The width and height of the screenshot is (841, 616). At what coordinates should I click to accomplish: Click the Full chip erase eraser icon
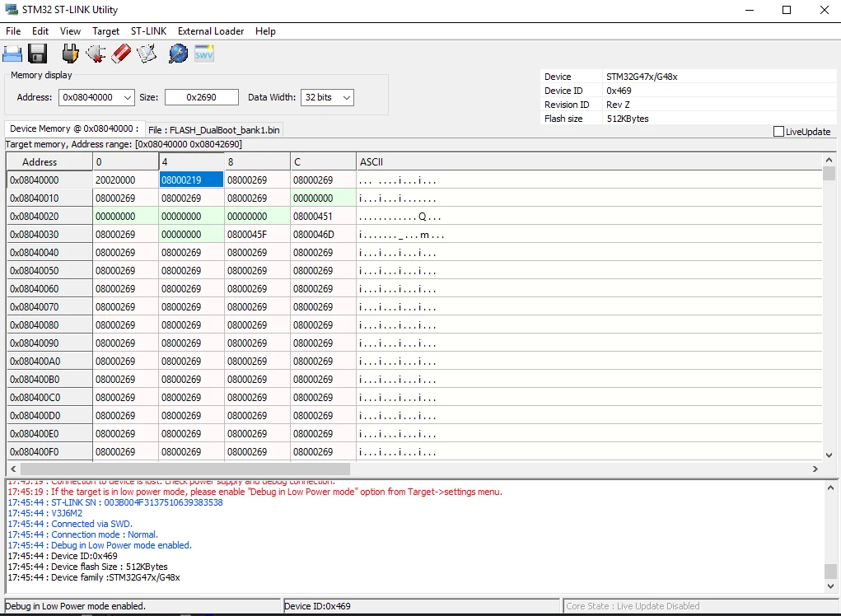pyautogui.click(x=121, y=54)
